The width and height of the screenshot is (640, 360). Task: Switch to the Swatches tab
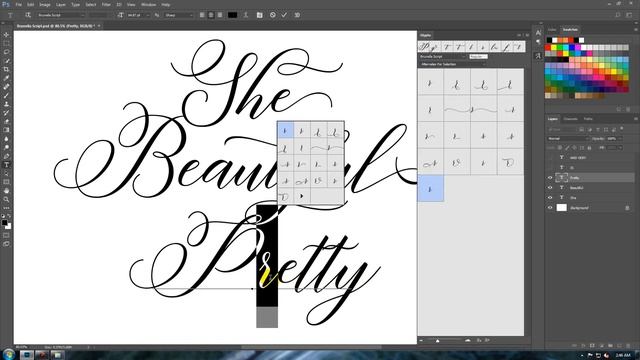[x=570, y=29]
